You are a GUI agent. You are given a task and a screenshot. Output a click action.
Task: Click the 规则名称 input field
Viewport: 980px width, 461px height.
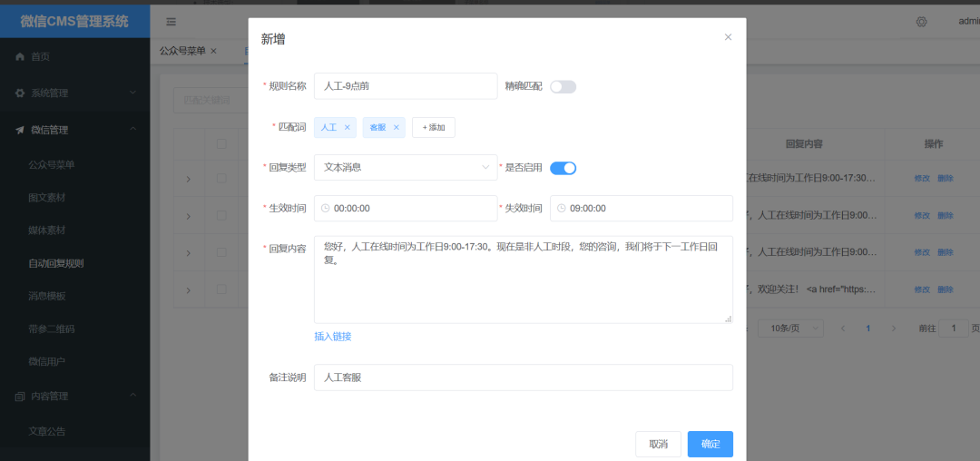406,86
